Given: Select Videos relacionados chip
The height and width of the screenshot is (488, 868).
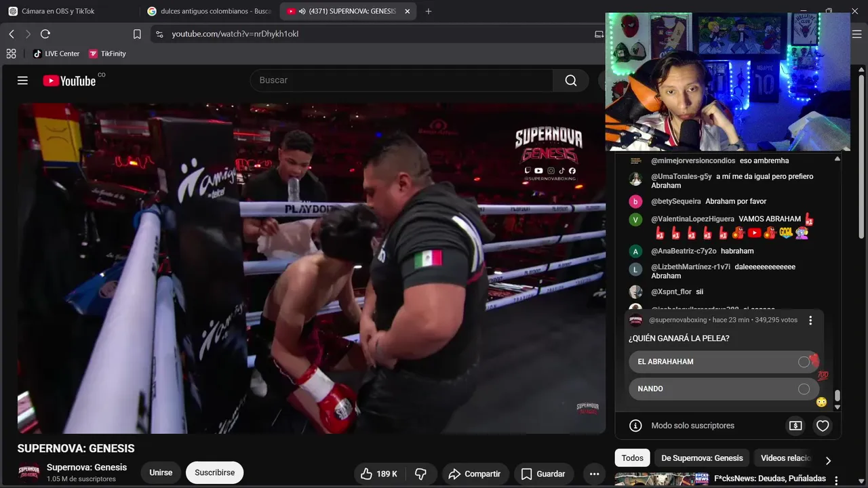Looking at the screenshot, I should pos(785,458).
